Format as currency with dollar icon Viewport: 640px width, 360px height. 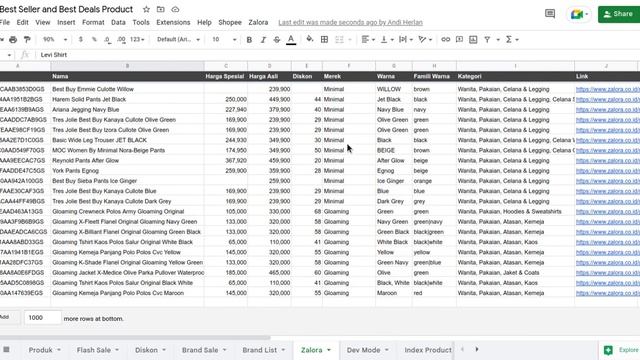tap(80, 40)
